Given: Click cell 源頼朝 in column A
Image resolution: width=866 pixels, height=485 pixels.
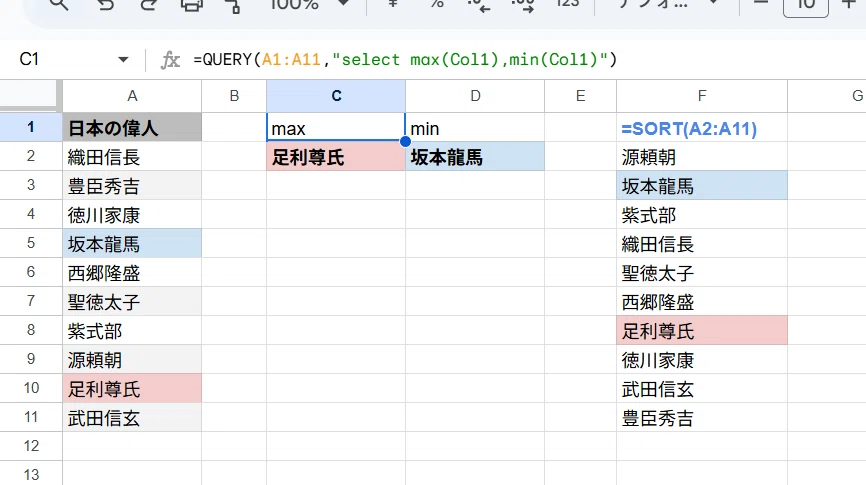Looking at the screenshot, I should pyautogui.click(x=132, y=360).
